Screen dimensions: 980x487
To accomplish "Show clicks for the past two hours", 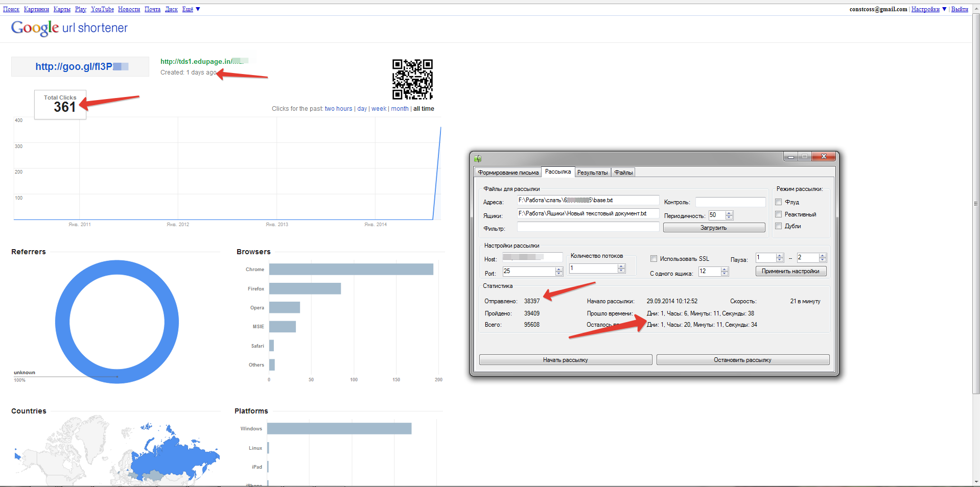I will [x=338, y=109].
